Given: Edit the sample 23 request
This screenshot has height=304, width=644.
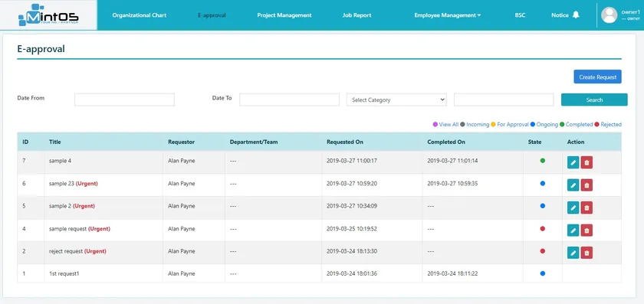Looking at the screenshot, I should (573, 185).
